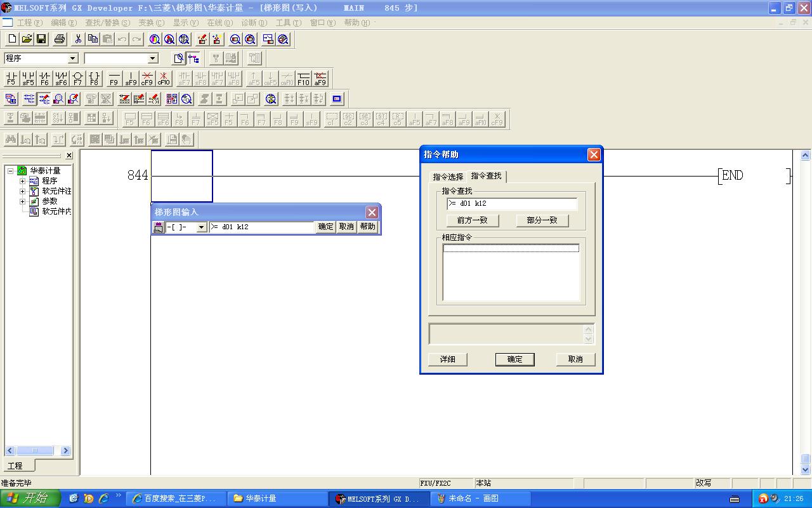Image resolution: width=812 pixels, height=508 pixels.
Task: Toggle the project data list display
Action: [193, 58]
